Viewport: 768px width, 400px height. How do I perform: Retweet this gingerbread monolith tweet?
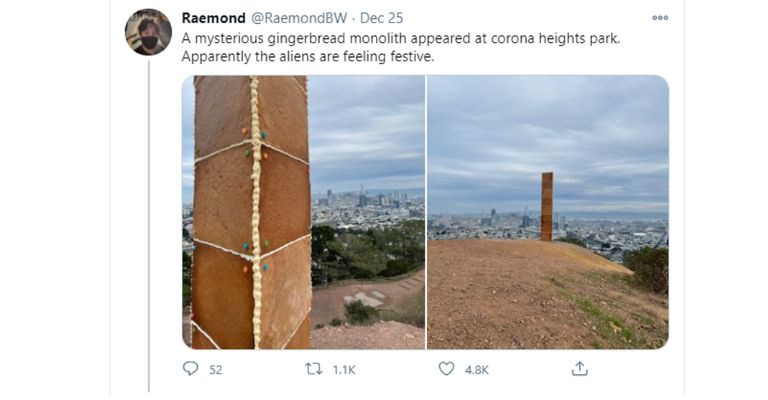pyautogui.click(x=313, y=369)
